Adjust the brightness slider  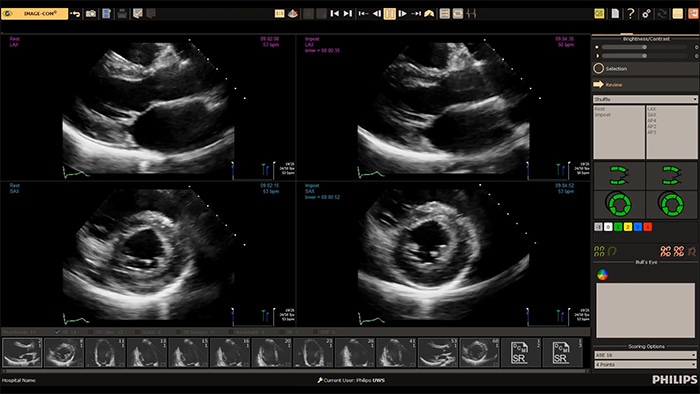tap(644, 47)
